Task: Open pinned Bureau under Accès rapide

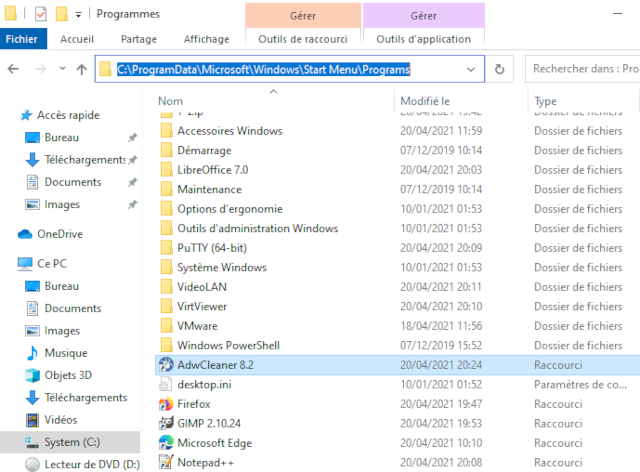Action: tap(62, 137)
